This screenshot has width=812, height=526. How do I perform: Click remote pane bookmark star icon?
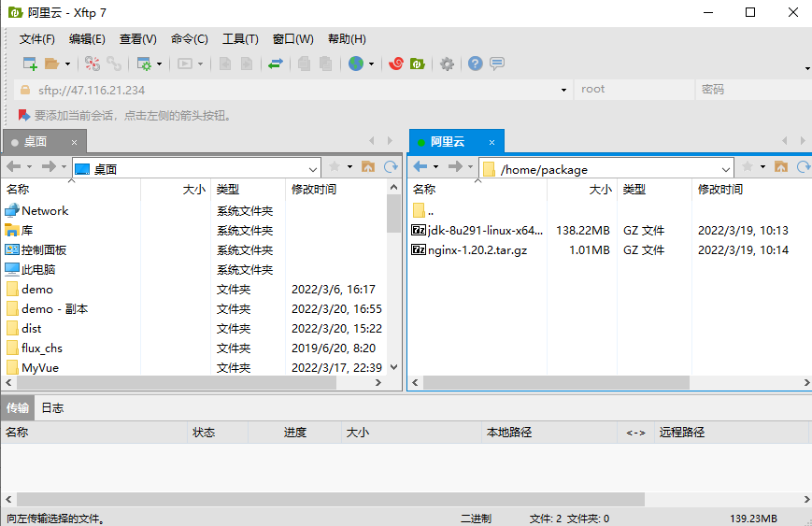pos(748,166)
